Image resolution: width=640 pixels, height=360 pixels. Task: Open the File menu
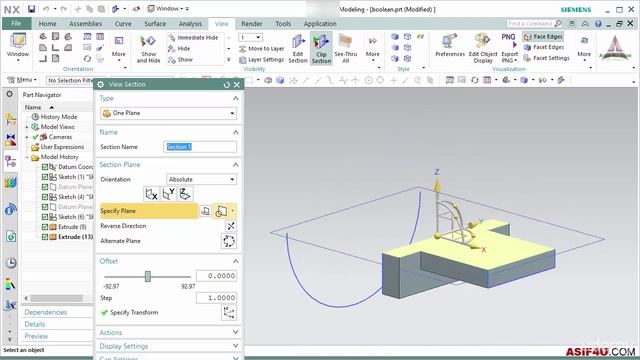click(x=16, y=23)
